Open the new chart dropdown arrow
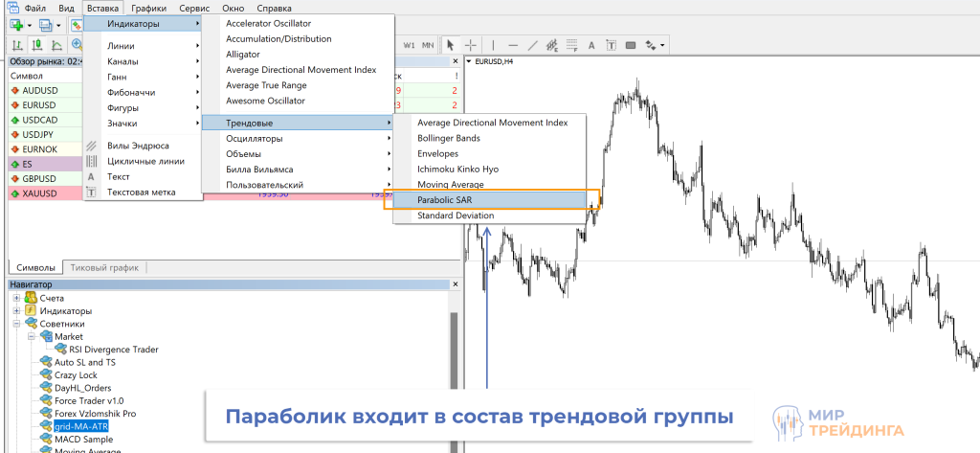 coord(30,26)
